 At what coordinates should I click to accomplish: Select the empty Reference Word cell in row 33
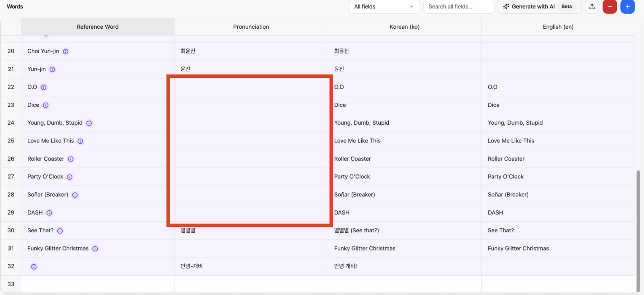(98, 284)
